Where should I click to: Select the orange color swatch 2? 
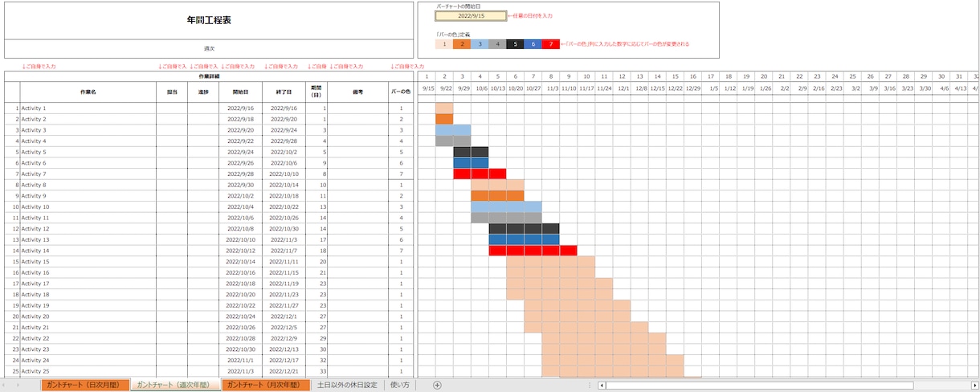click(462, 44)
